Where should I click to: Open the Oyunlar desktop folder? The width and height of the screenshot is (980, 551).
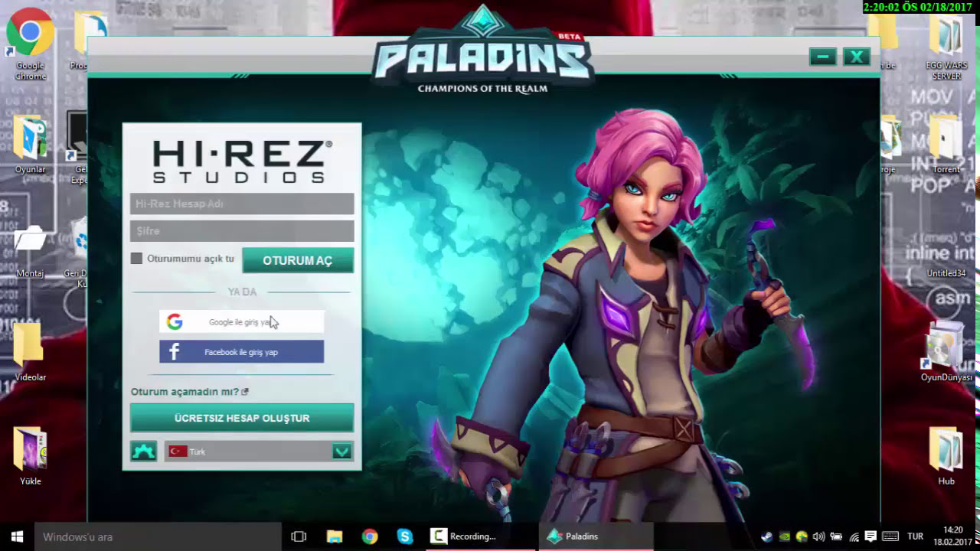[x=30, y=144]
